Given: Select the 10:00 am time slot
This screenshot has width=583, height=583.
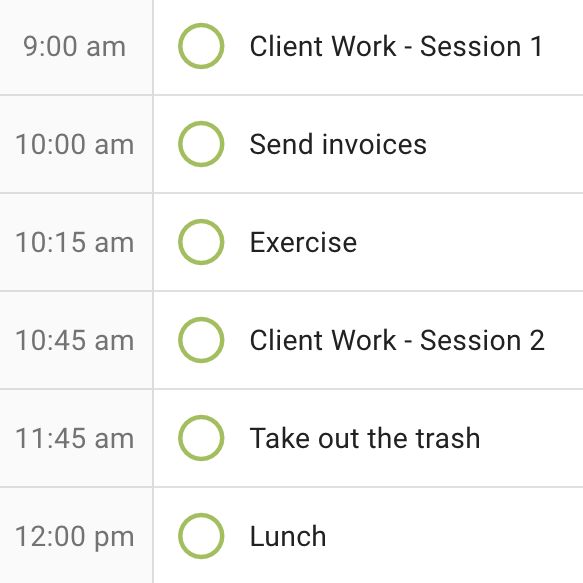Looking at the screenshot, I should tap(74, 144).
